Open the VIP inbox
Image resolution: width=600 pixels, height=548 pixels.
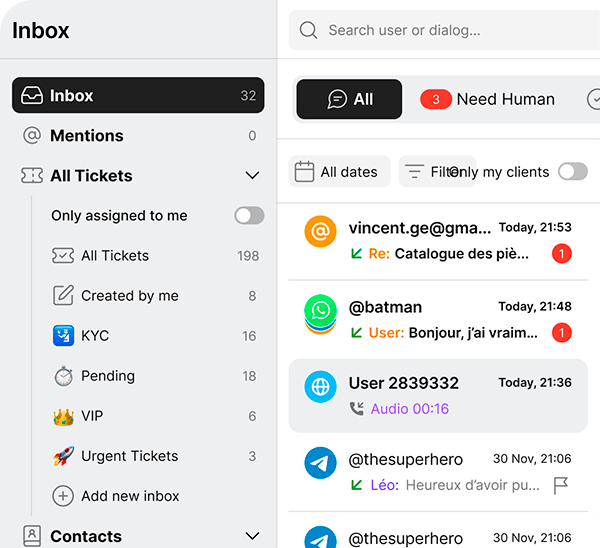click(155, 416)
